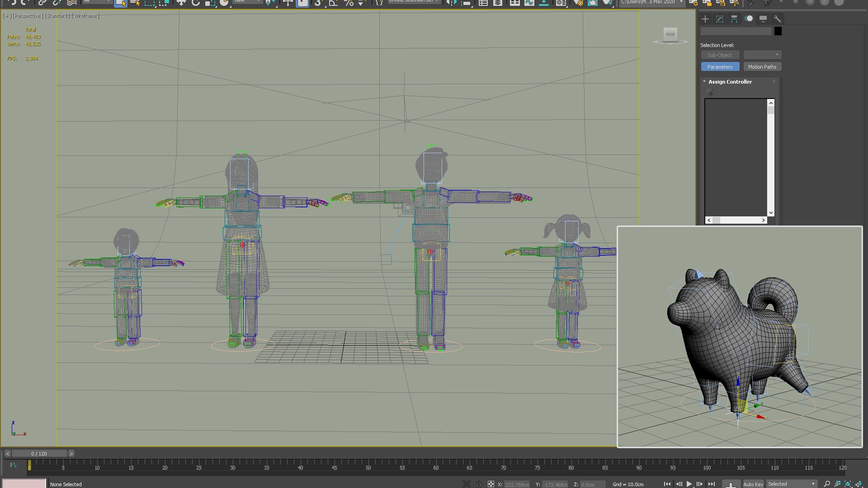Open the Utilities wrench panel tab
The width and height of the screenshot is (868, 488).
(x=777, y=19)
